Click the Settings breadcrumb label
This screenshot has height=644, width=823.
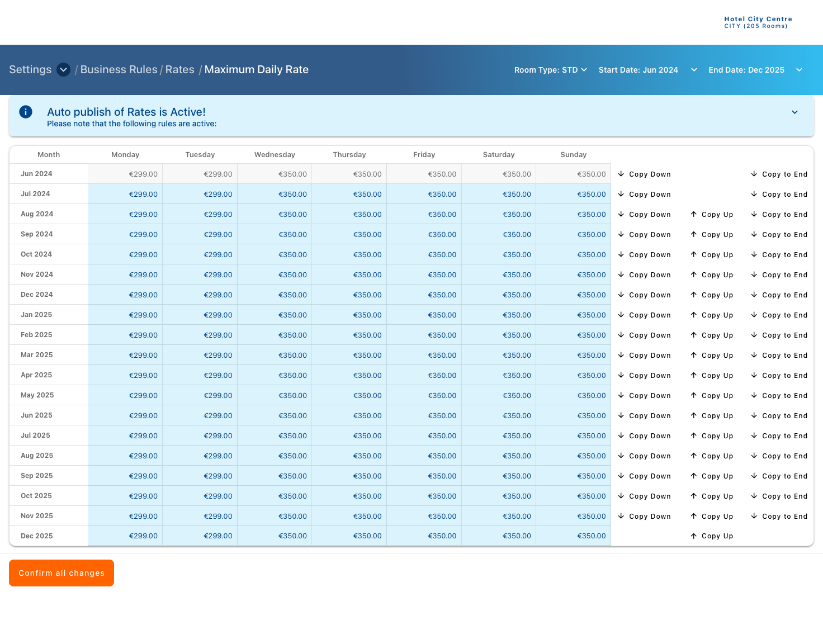[x=30, y=70]
